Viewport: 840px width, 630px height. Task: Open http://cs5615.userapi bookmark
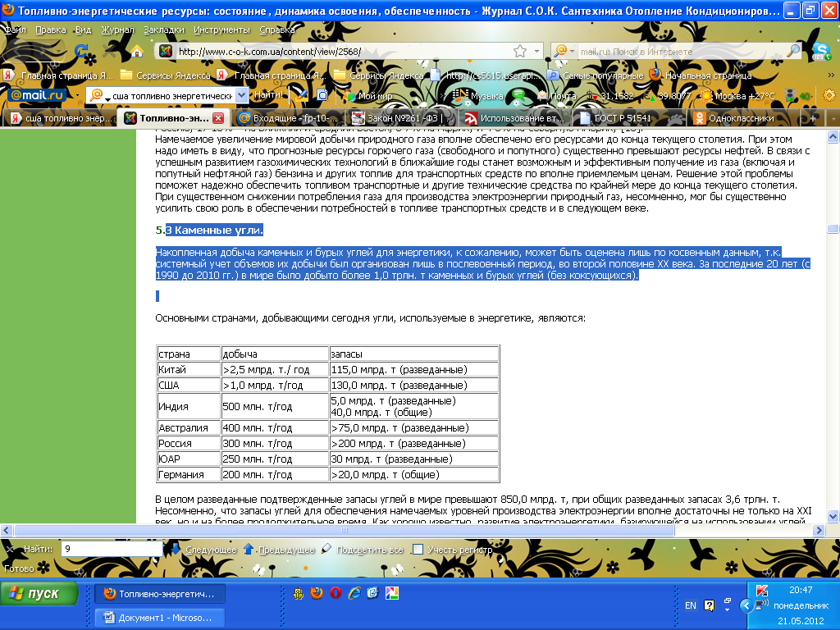click(x=486, y=75)
